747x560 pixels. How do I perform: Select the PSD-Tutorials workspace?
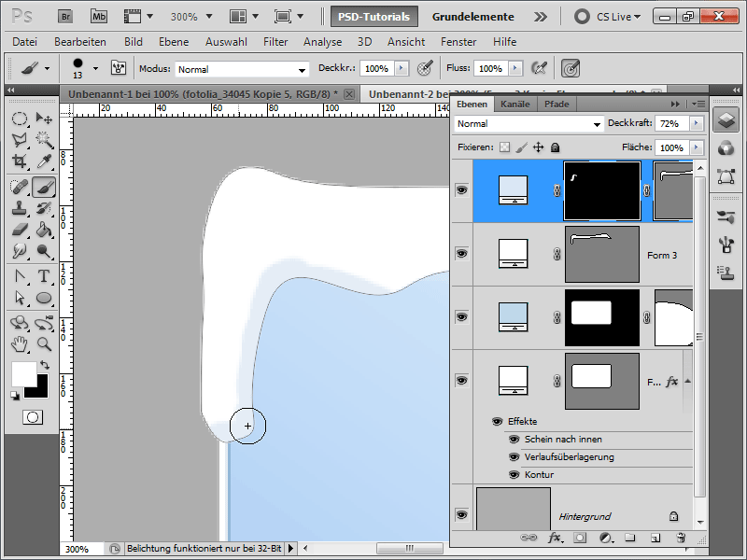point(374,17)
